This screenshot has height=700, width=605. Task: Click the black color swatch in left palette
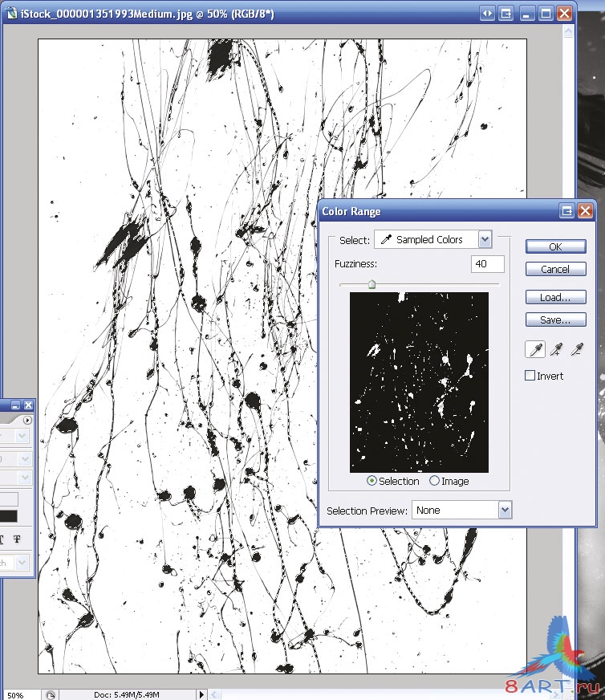[x=9, y=516]
